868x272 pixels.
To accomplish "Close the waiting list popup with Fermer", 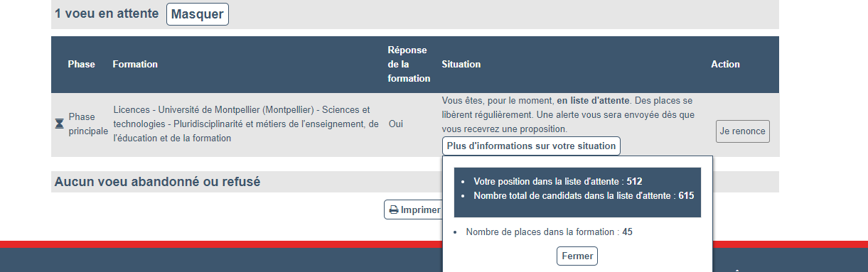I will (x=577, y=256).
